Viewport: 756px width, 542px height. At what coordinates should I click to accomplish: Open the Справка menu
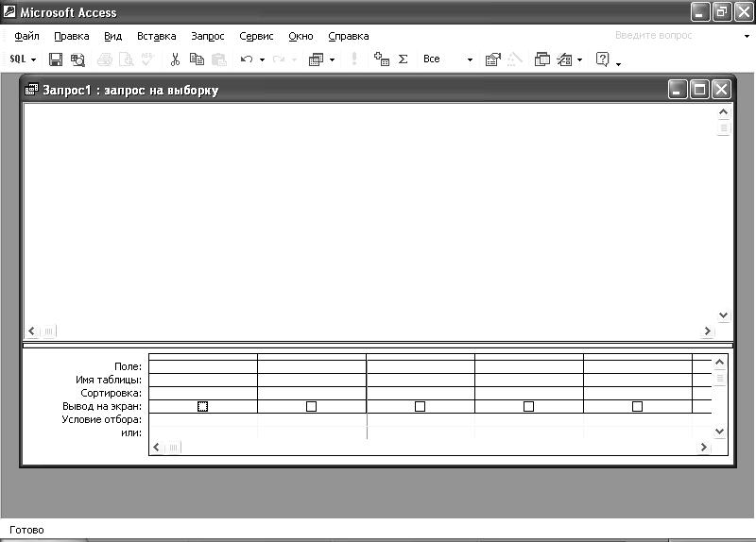point(348,36)
